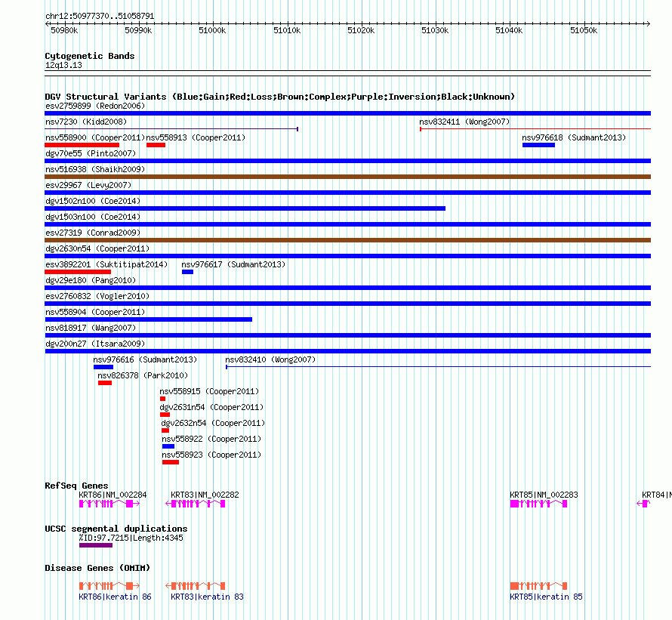Screen dimensions: 672x620
Task: Click the nsv558904 blue gain bar
Action: coord(149,319)
